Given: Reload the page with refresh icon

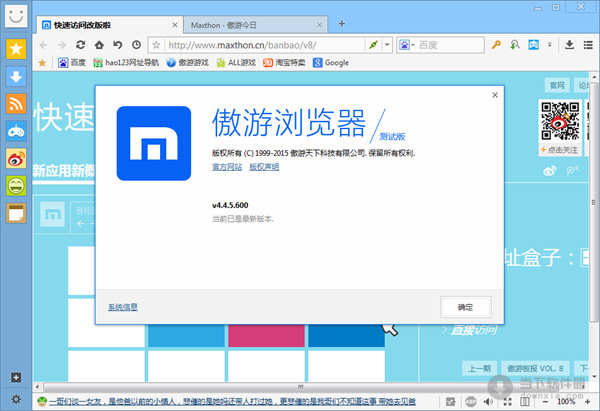Looking at the screenshot, I should tap(80, 45).
